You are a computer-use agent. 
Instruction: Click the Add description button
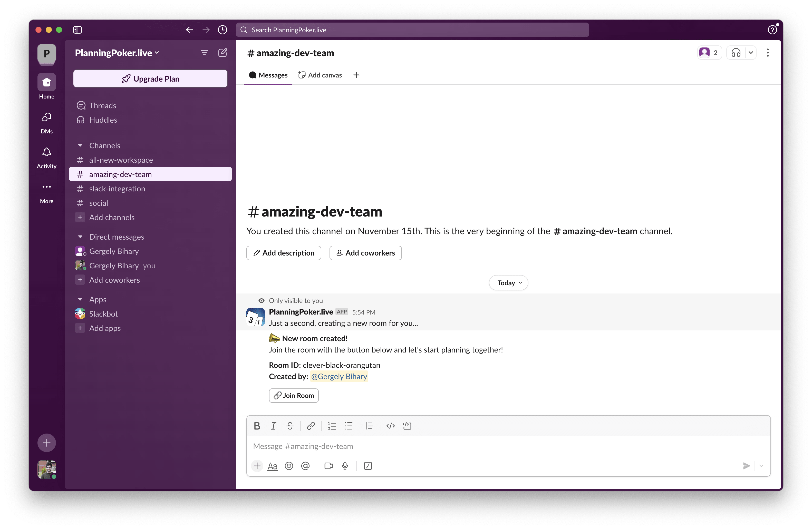tap(284, 253)
